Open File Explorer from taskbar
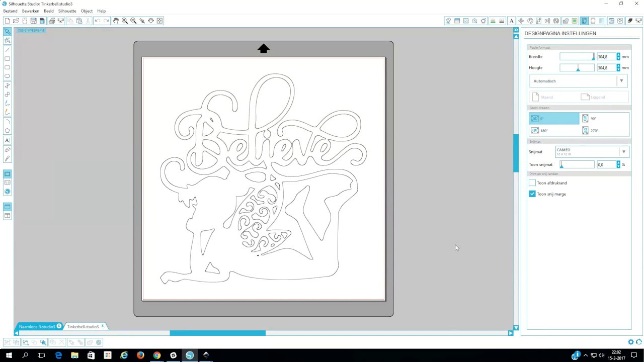The image size is (644, 362). pyautogui.click(x=74, y=355)
